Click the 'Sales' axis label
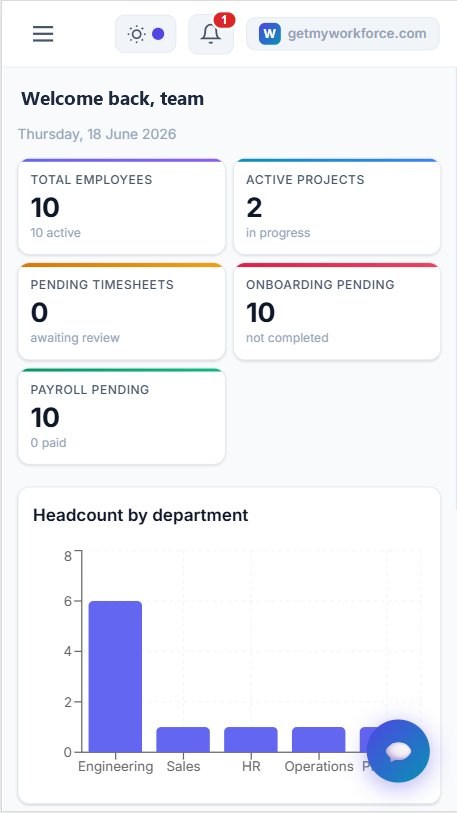This screenshot has height=813, width=457. (x=183, y=766)
